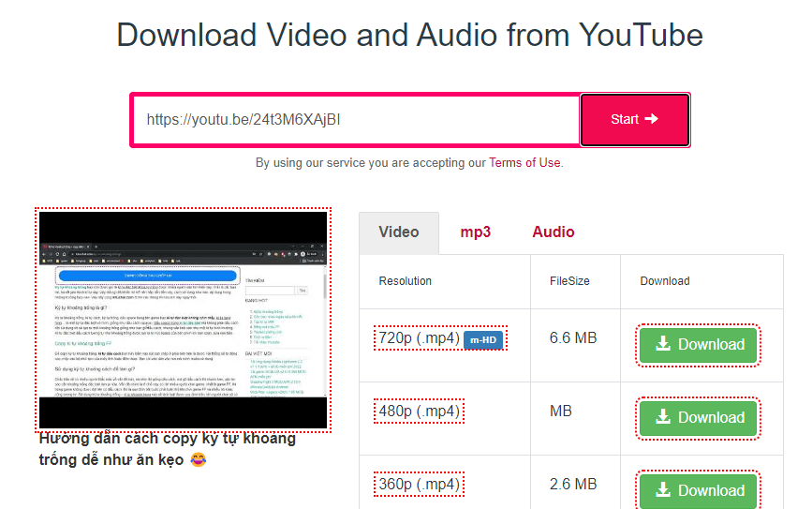Screen dimensions: 812x509
Task: Click the Download Video and Audio heading
Action: [410, 36]
